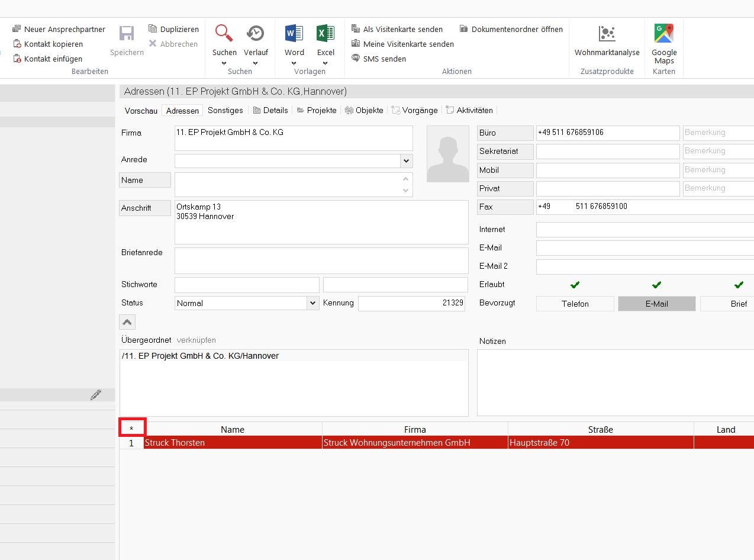
Task: Toggle the first green Erlaubt checkmark
Action: tap(575, 285)
